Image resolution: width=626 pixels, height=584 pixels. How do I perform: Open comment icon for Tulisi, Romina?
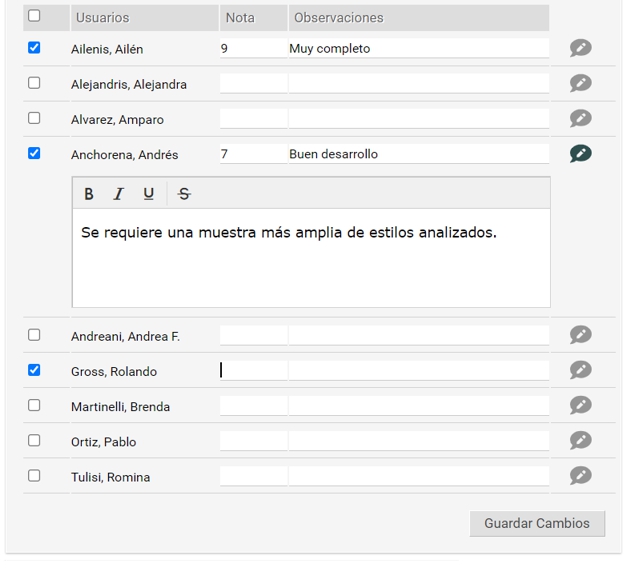[x=580, y=476]
